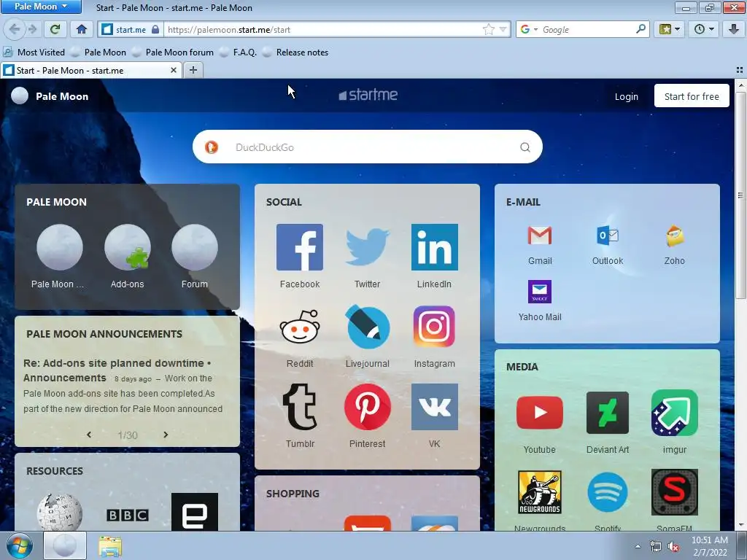Open the Newgrounds tank icon
Image resolution: width=747 pixels, height=560 pixels.
click(540, 492)
